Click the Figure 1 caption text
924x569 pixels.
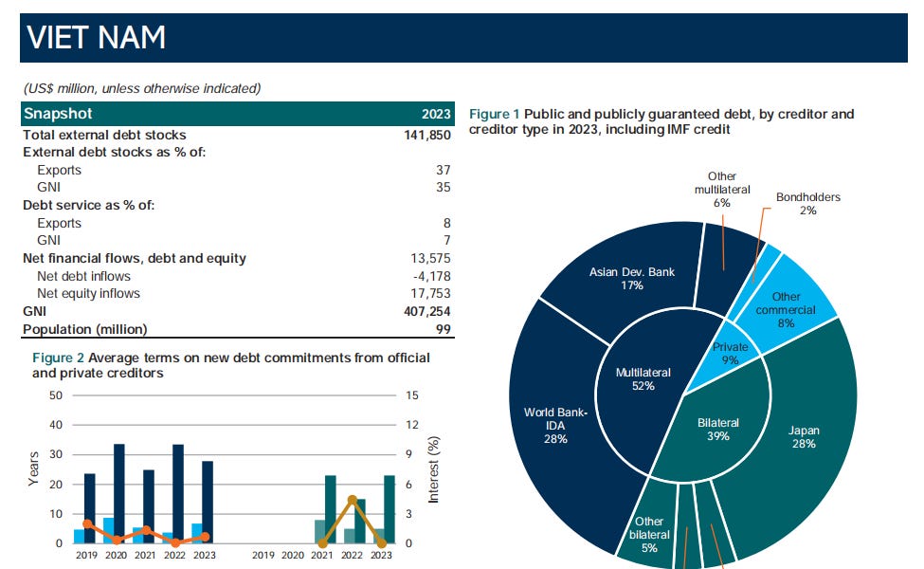tap(661, 121)
